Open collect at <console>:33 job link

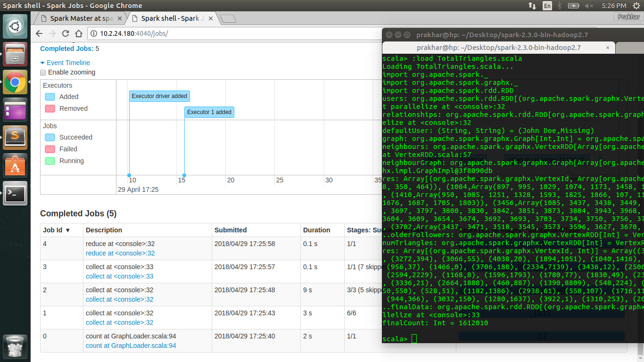pyautogui.click(x=120, y=276)
